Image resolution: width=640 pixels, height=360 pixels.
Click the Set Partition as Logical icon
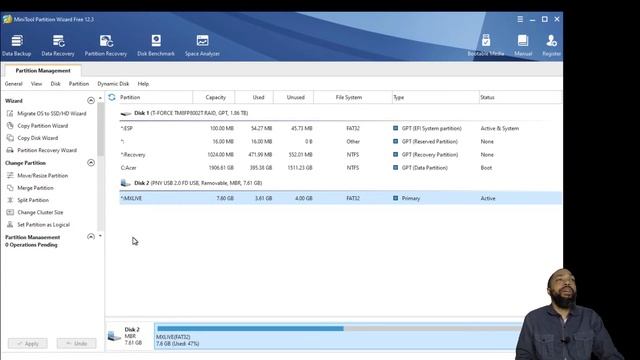point(10,224)
